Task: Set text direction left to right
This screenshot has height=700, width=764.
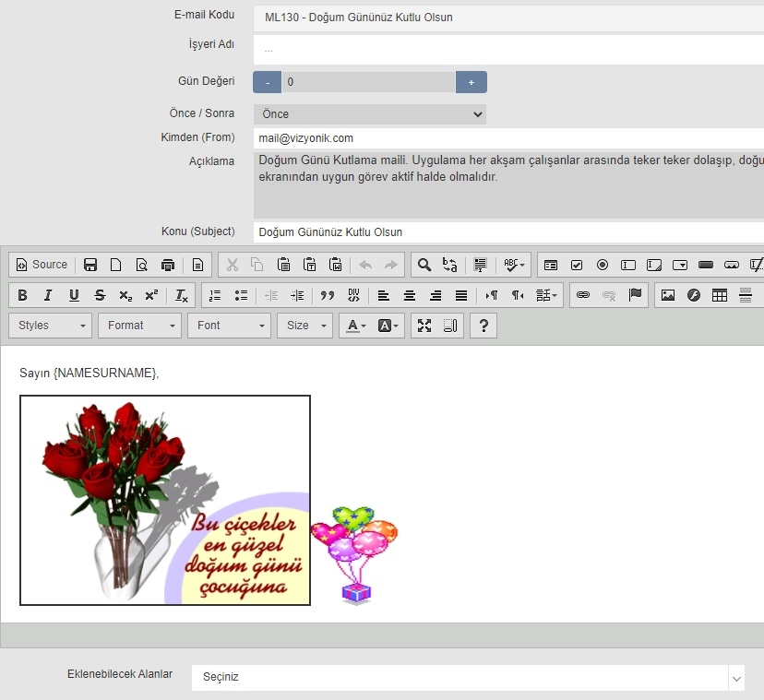Action: point(491,295)
